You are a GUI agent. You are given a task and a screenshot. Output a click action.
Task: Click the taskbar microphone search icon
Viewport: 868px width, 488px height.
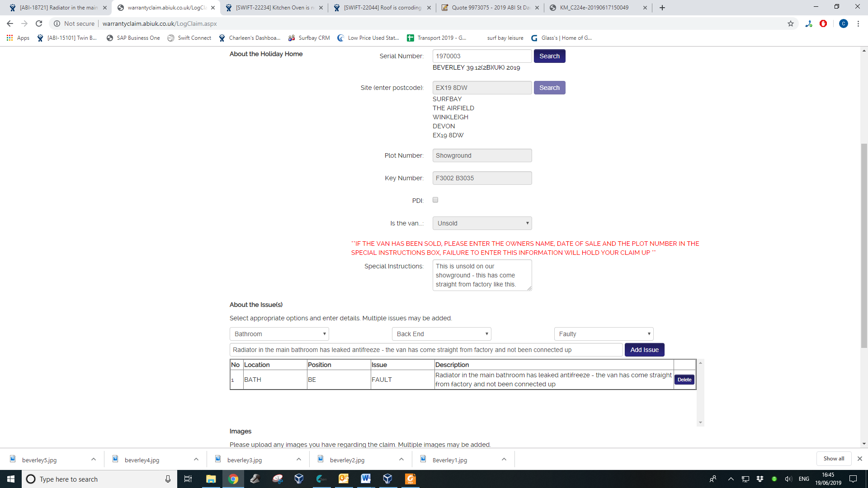(x=168, y=479)
